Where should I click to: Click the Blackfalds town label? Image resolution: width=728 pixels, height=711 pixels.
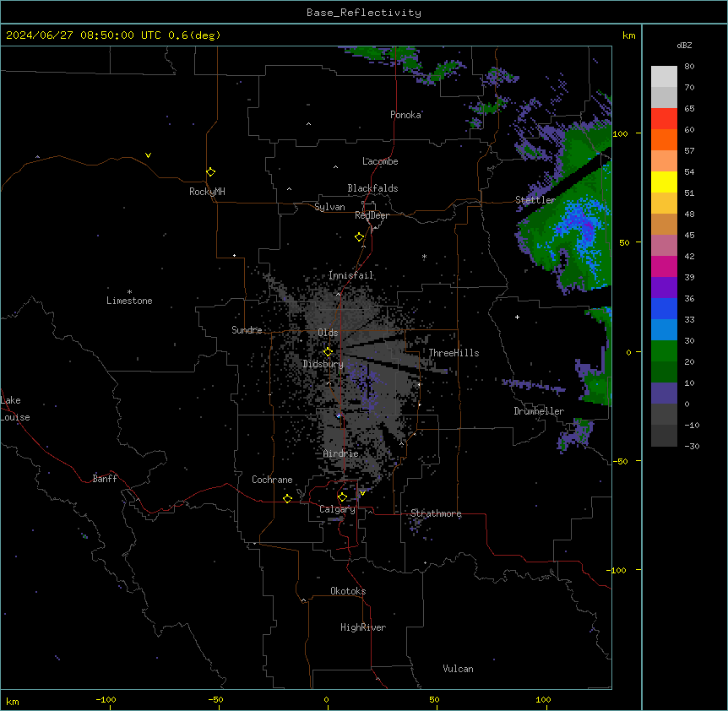pyautogui.click(x=372, y=188)
